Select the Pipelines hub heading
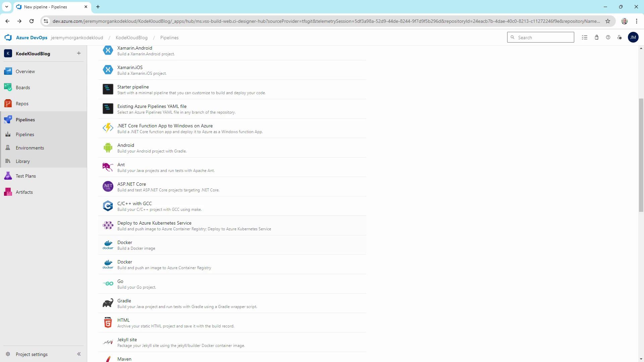 pyautogui.click(x=44, y=120)
